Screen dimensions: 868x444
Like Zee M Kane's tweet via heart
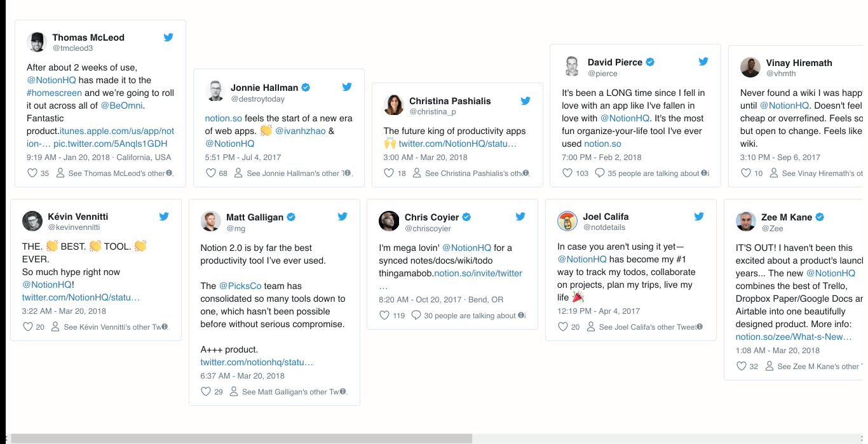(x=741, y=366)
